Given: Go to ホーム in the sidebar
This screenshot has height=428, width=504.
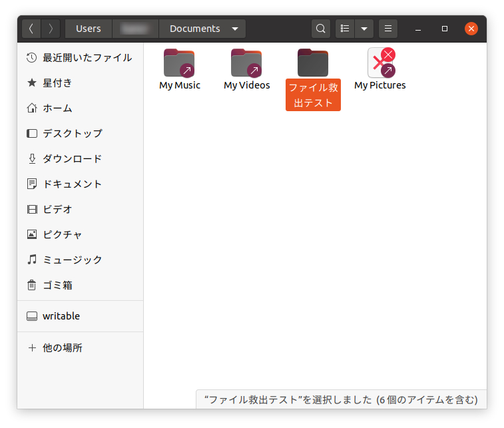Looking at the screenshot, I should (x=80, y=108).
